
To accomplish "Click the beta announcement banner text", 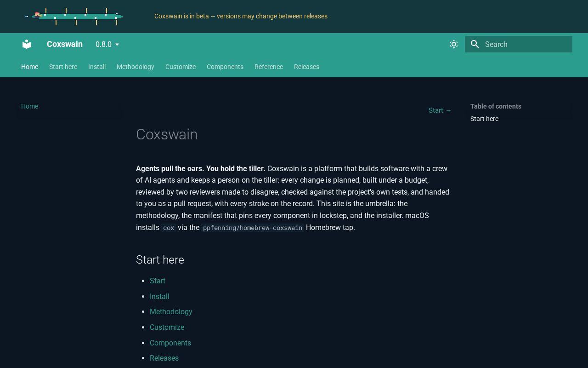I will pyautogui.click(x=241, y=16).
